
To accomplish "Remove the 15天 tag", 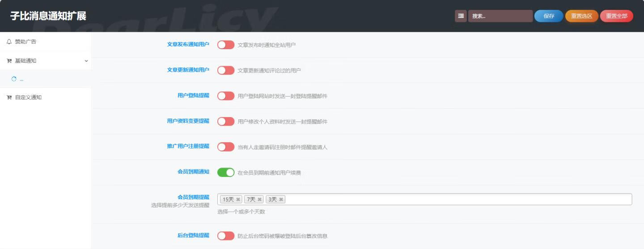I will pyautogui.click(x=238, y=199).
